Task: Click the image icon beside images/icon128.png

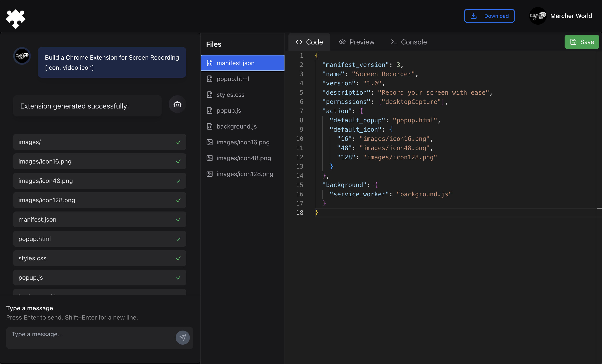Action: point(209,174)
